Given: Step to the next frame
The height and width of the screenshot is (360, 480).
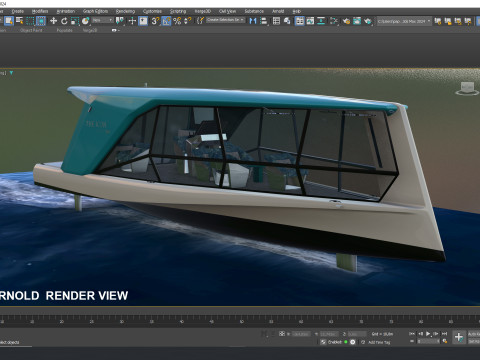Looking at the screenshot, I should (x=436, y=334).
